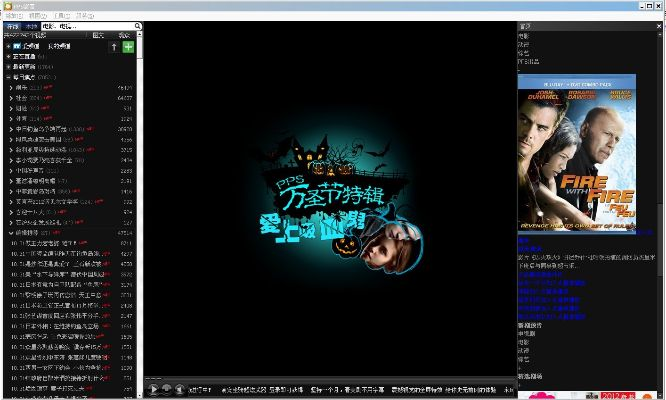Collapse the expanded category showing 47514

pos(11,233)
